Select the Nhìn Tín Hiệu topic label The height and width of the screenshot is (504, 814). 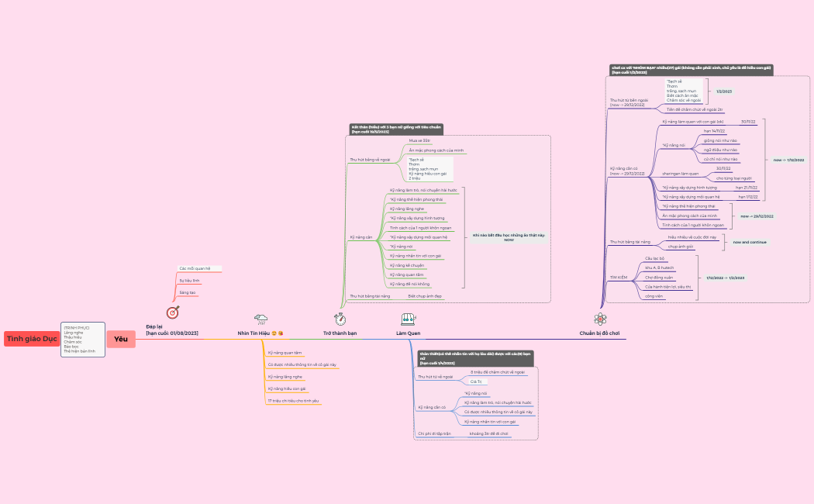point(260,333)
